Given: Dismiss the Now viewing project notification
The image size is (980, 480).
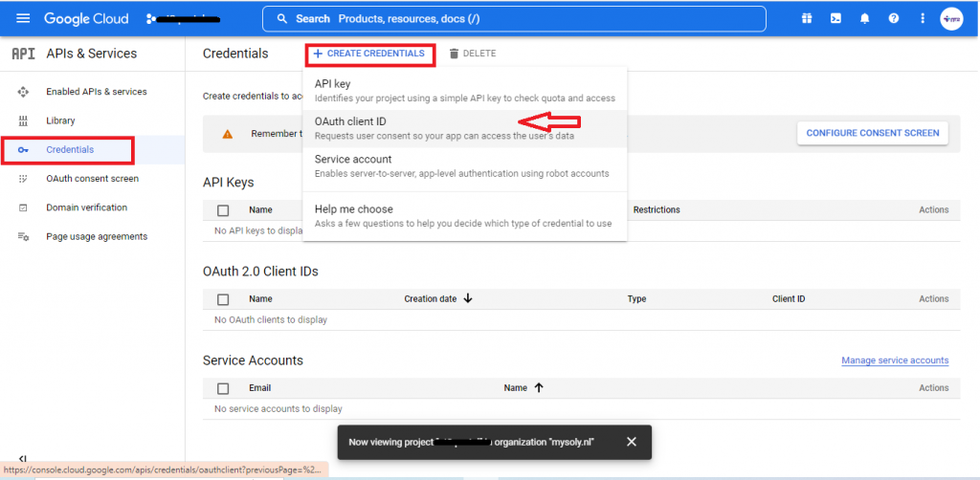Looking at the screenshot, I should tap(632, 442).
